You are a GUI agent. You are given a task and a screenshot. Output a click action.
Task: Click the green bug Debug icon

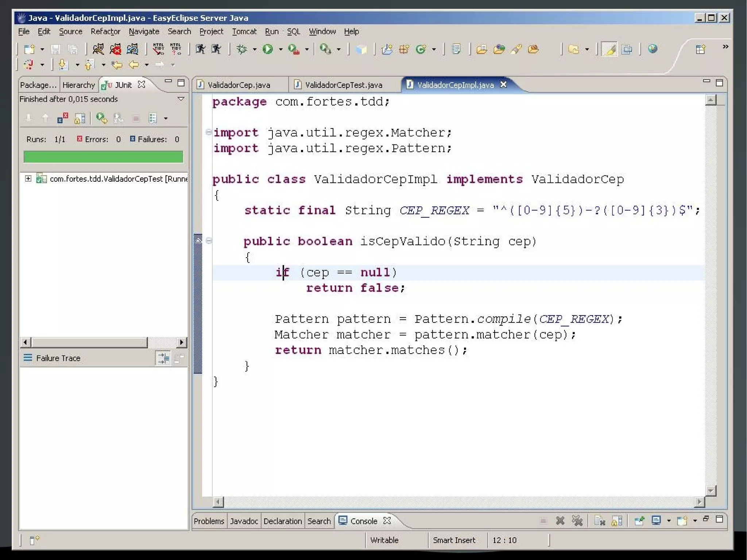click(242, 49)
